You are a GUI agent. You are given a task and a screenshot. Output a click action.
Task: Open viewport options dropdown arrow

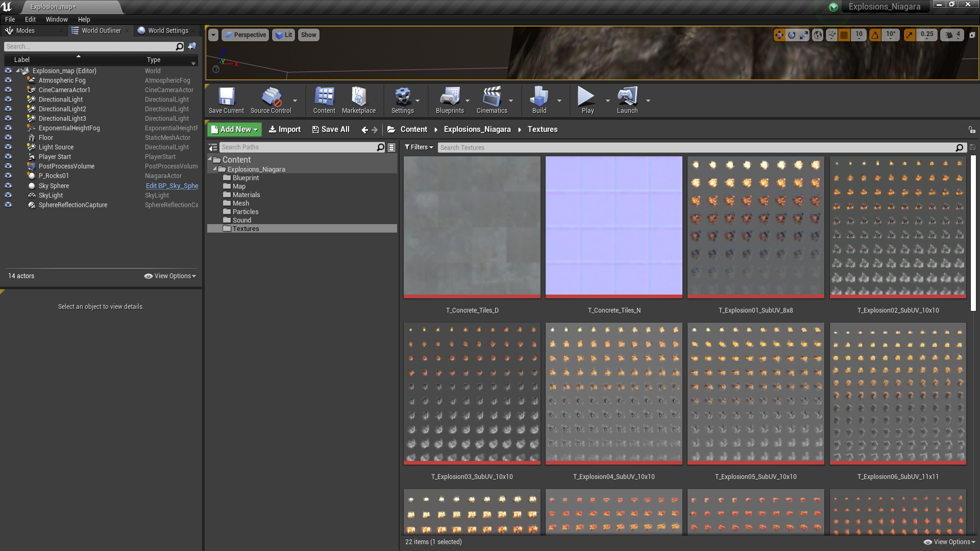pyautogui.click(x=213, y=35)
